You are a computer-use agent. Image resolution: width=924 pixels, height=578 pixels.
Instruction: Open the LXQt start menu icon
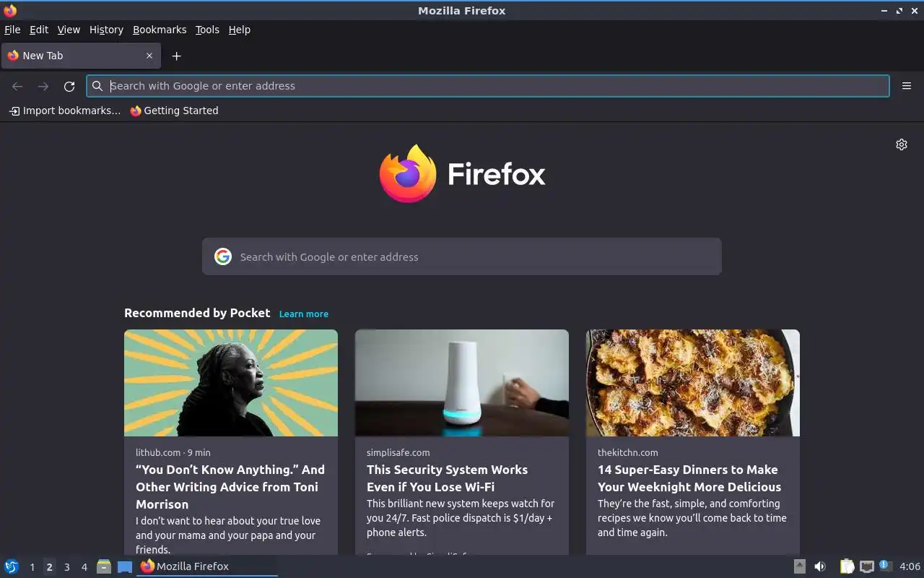pos(12,566)
